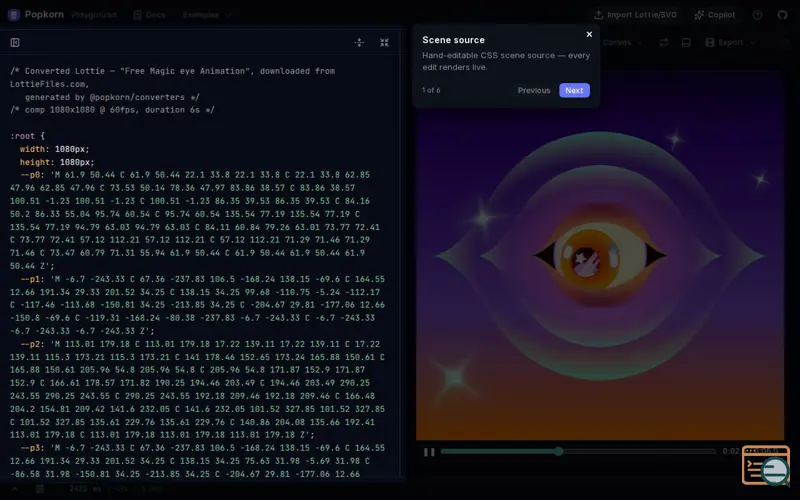
Task: Click the magic eye animation preview
Action: click(599, 255)
